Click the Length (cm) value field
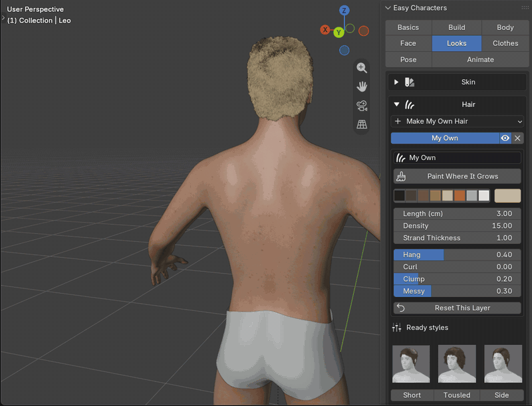This screenshot has width=532, height=406. coord(457,213)
